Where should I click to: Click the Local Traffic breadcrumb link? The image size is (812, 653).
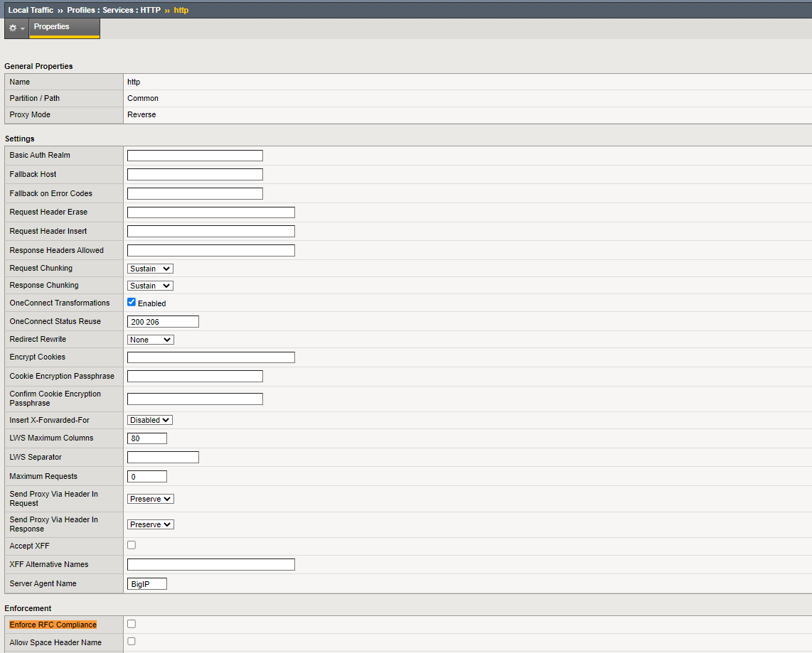click(31, 10)
